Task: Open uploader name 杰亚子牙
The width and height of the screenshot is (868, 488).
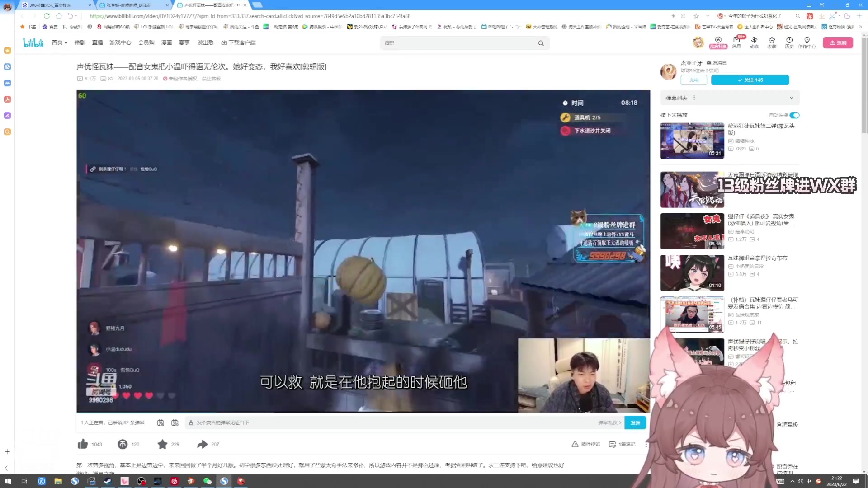Action: [x=692, y=63]
